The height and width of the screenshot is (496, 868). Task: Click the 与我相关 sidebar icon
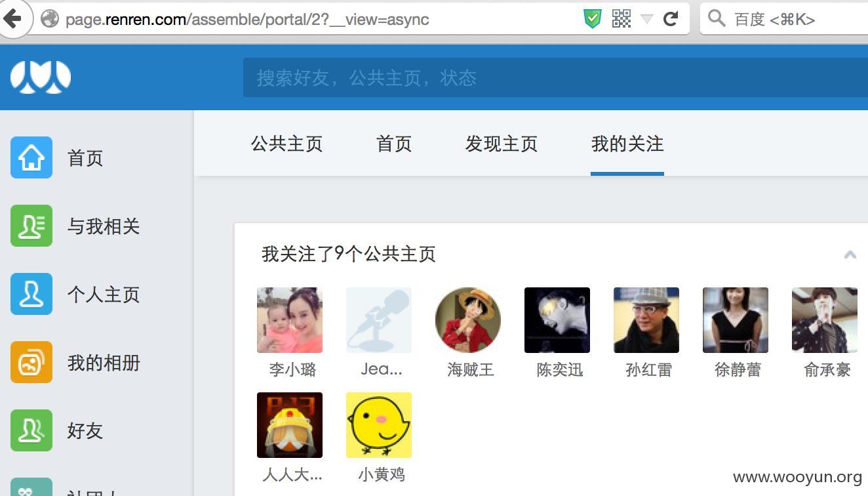coord(31,226)
